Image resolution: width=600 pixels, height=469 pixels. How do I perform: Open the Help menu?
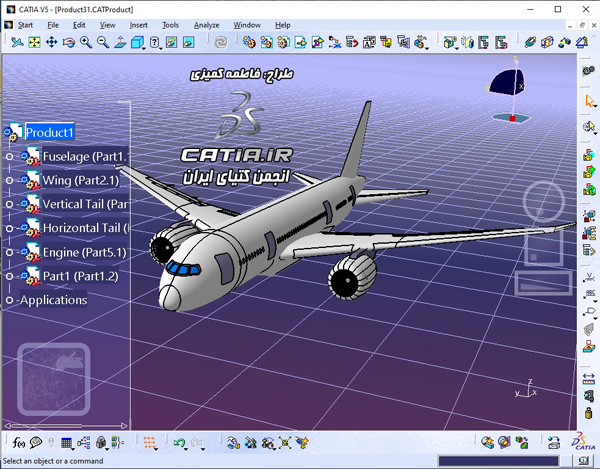tap(282, 25)
